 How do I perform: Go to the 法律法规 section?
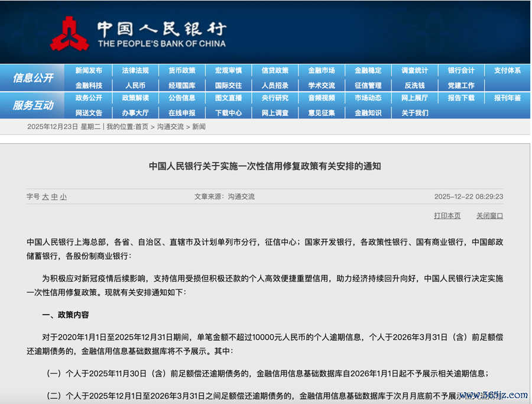coord(135,70)
